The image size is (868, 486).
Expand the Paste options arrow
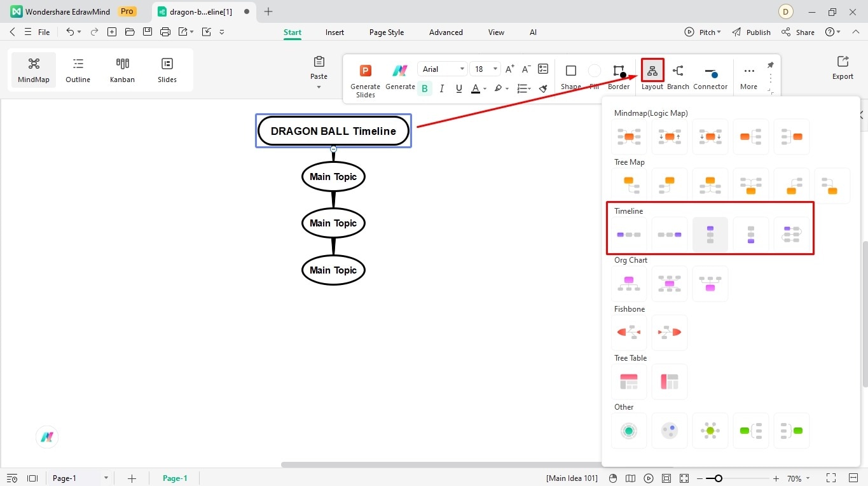[x=319, y=87]
